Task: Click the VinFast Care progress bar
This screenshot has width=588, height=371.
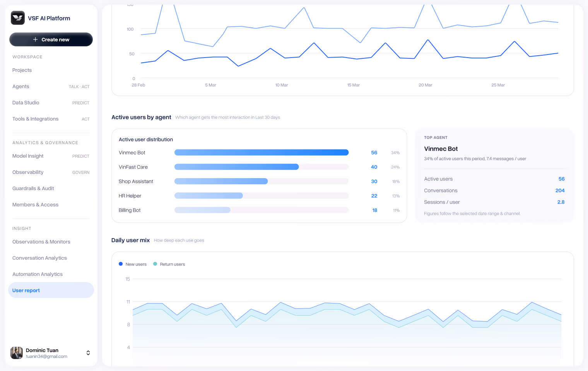Action: coord(262,167)
